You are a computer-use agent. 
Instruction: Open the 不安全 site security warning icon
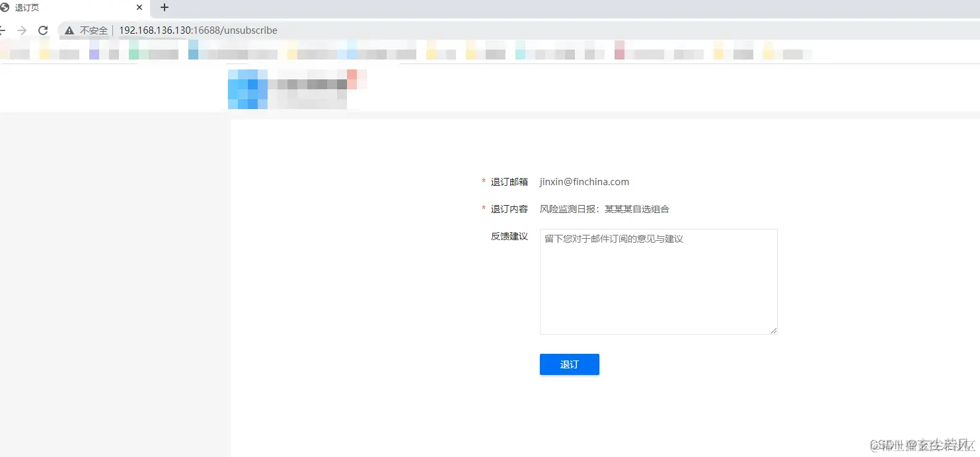point(69,30)
